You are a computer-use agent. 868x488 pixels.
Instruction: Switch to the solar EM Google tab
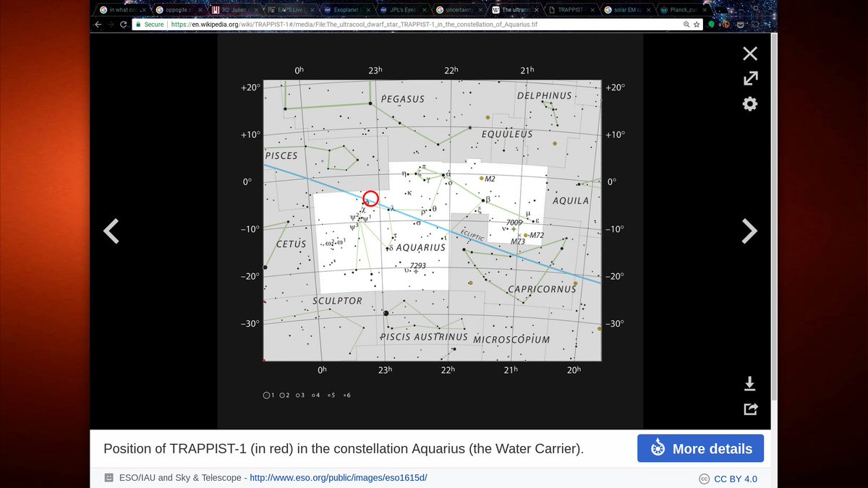click(x=628, y=10)
